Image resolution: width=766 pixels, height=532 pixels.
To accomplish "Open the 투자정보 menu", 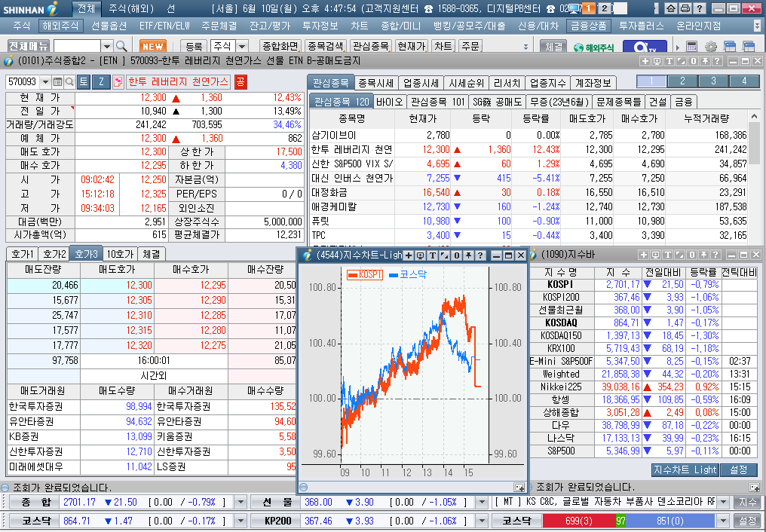I will pos(320,26).
